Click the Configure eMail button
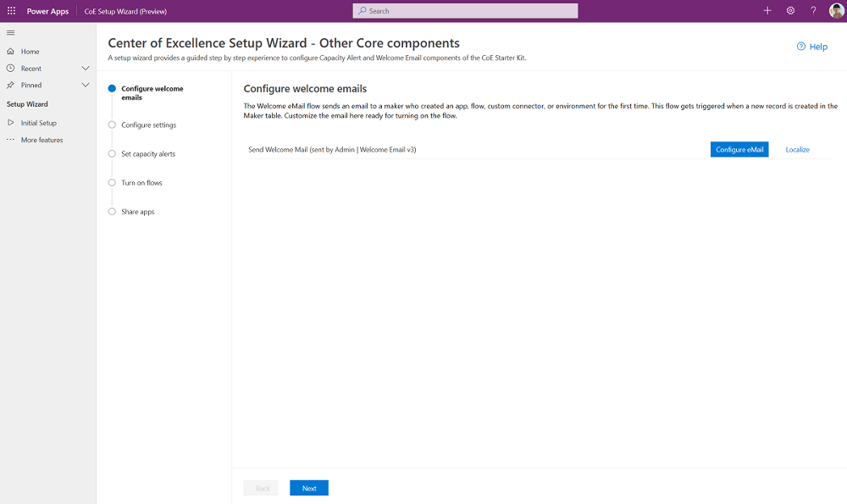Screen dimensions: 847x504 (739, 150)
